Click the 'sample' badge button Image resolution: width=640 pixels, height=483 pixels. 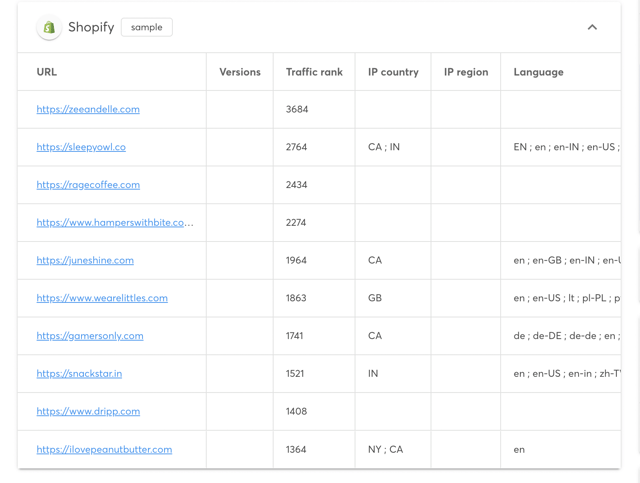(147, 27)
